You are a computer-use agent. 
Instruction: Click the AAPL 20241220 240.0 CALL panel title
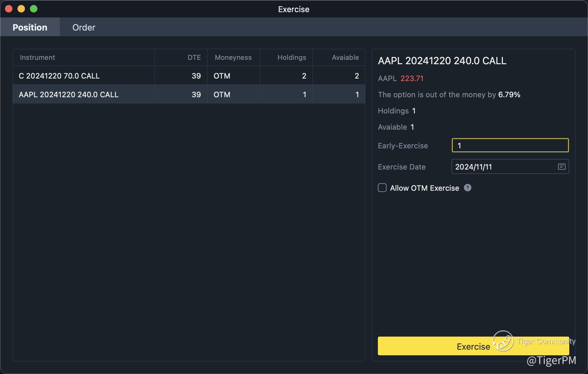(442, 60)
